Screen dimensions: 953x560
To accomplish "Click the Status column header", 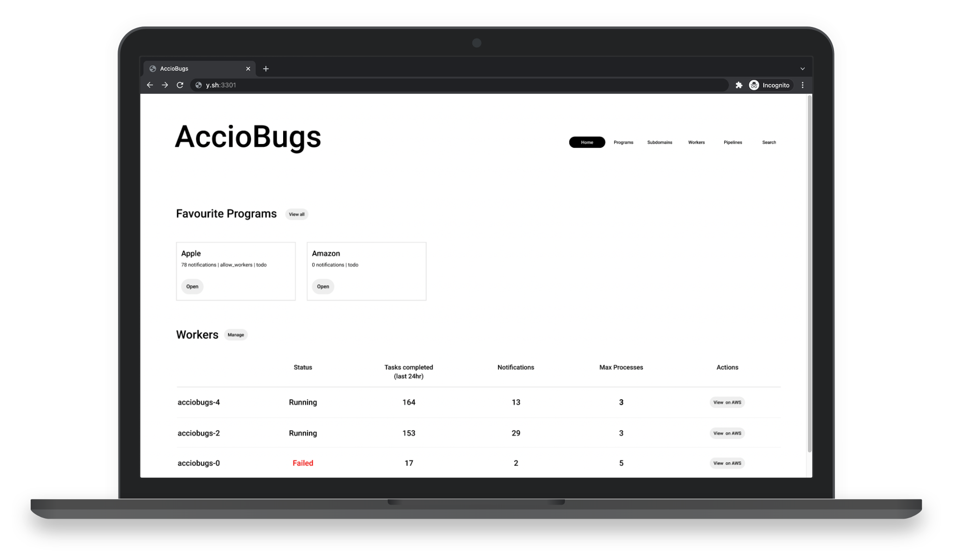I will pos(303,367).
